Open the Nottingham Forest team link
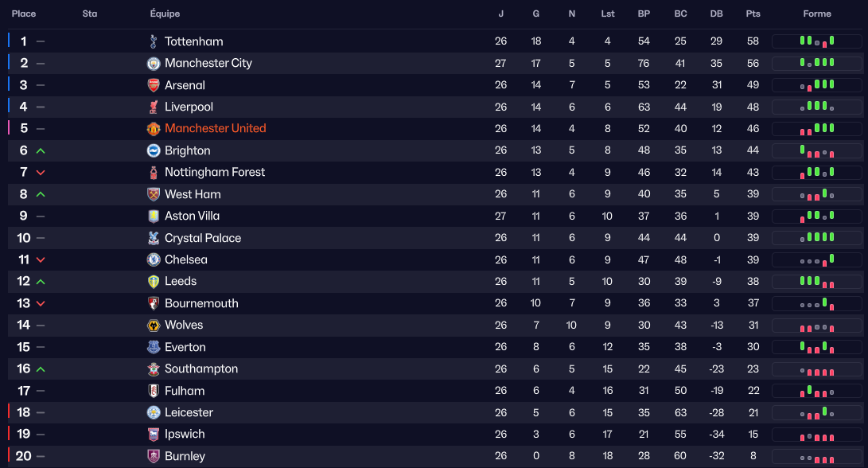 pos(215,172)
